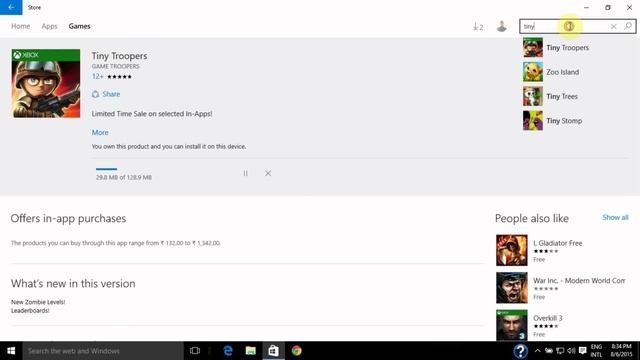Open the I, Gladiator Free title

pos(558,243)
